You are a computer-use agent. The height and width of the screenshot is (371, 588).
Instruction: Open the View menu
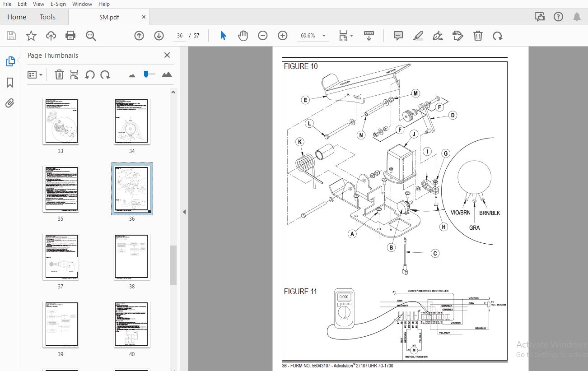pos(38,4)
